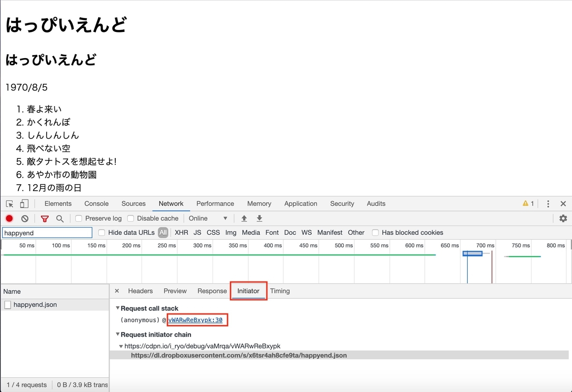
Task: Open network search magnifier icon
Action: pos(60,219)
